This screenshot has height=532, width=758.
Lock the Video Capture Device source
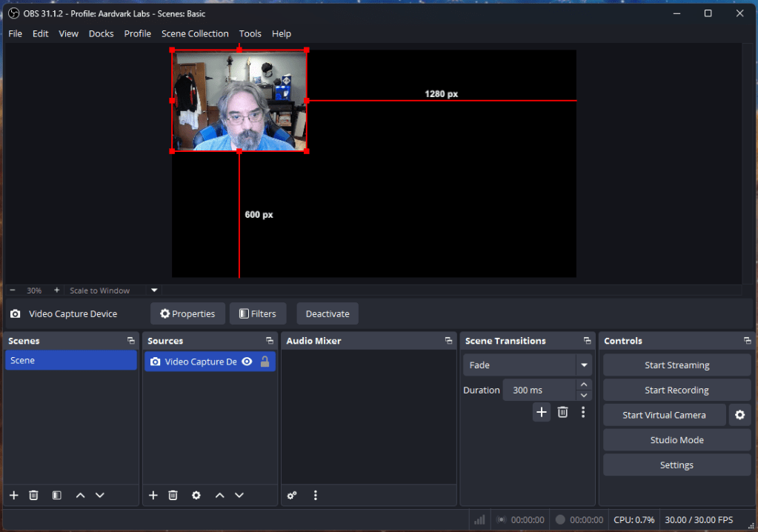pos(265,362)
